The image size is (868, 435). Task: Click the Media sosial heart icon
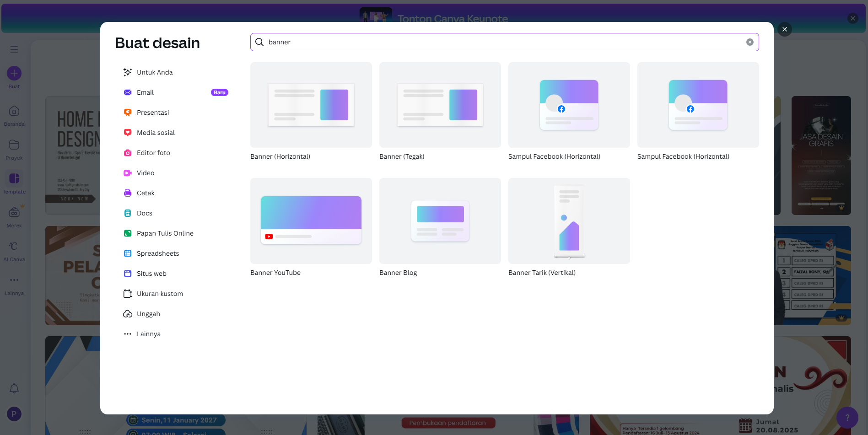128,133
